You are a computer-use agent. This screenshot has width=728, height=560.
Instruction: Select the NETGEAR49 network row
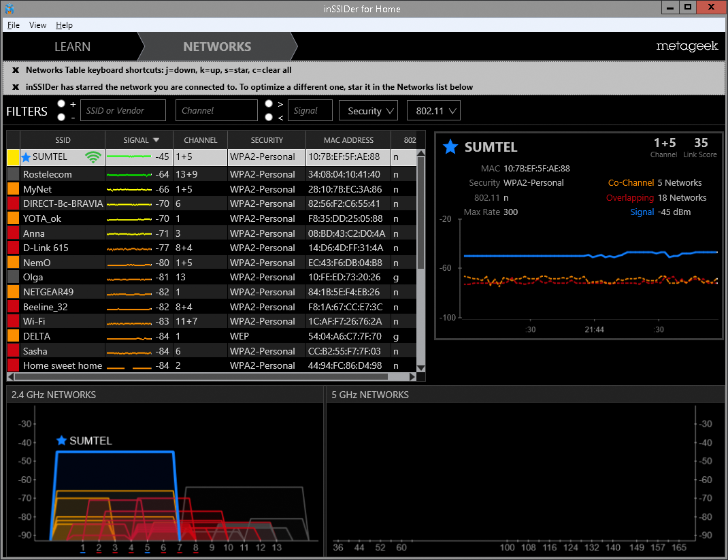point(212,292)
